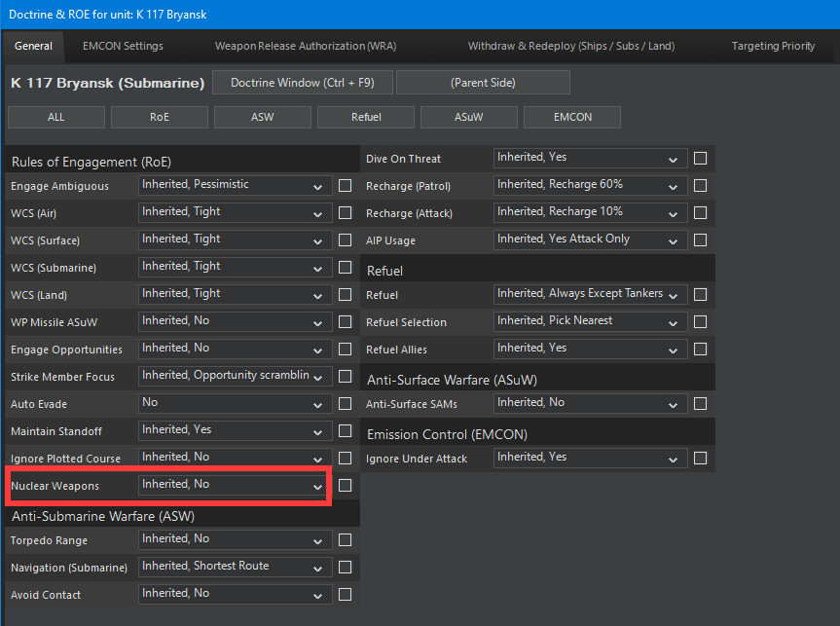The width and height of the screenshot is (840, 626).
Task: Expand the WCS (Air) dropdown
Action: (x=234, y=212)
